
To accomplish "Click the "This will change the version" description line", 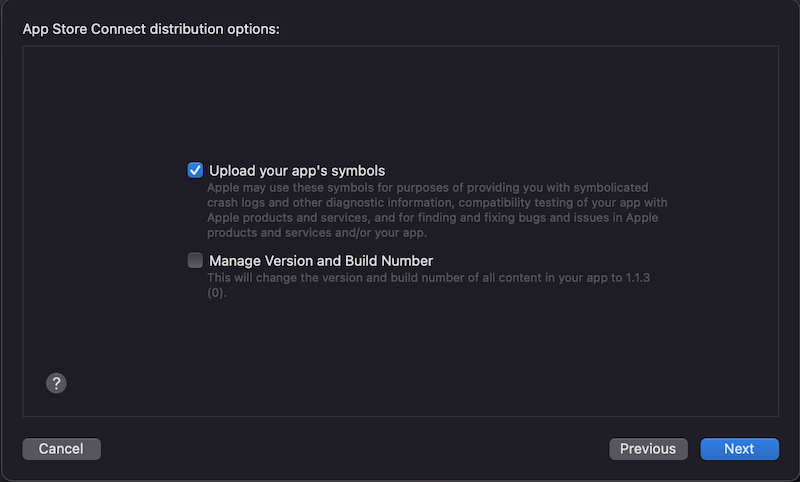I will point(429,278).
